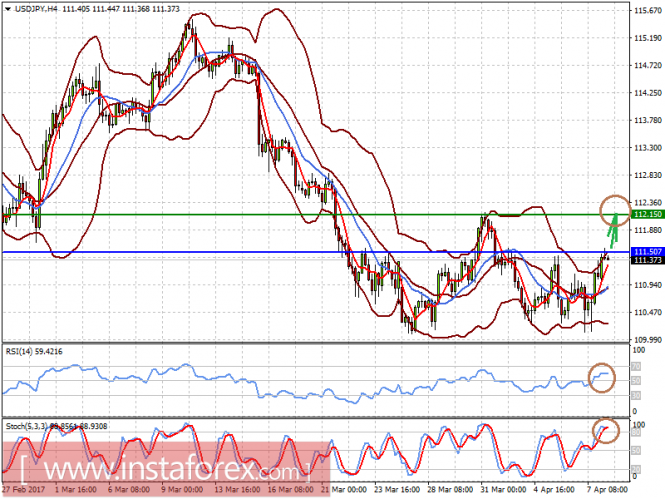The height and width of the screenshot is (499, 665).
Task: Click the 31 Mar 00:00 date on the time axis
Action: (x=501, y=490)
